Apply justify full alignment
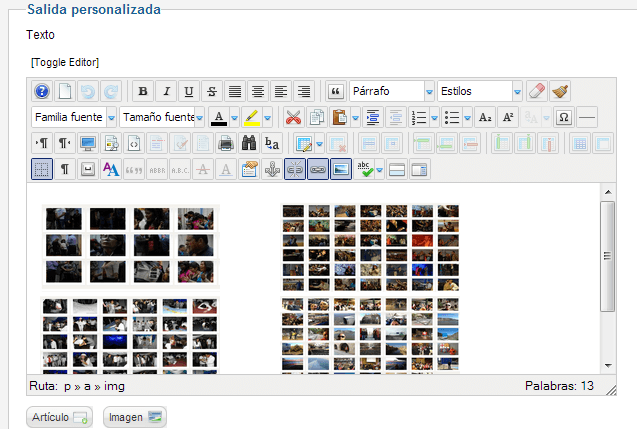This screenshot has height=429, width=637. click(235, 91)
